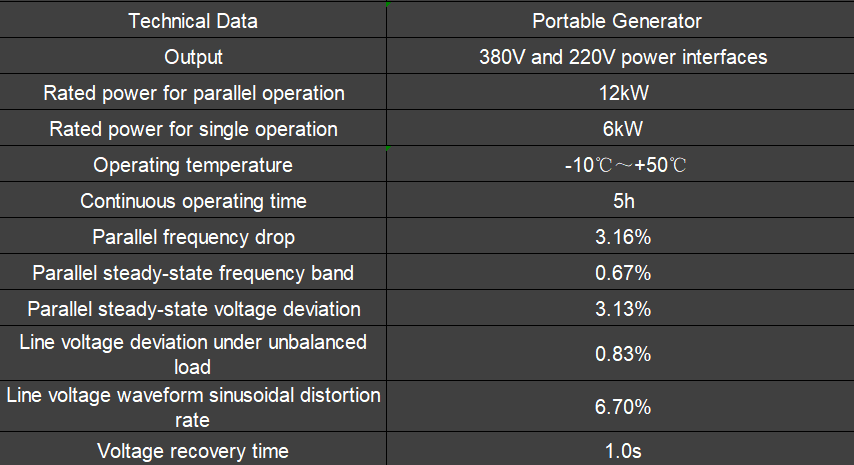854x465 pixels.
Task: Select the Portable Generator header cell
Action: (622, 21)
